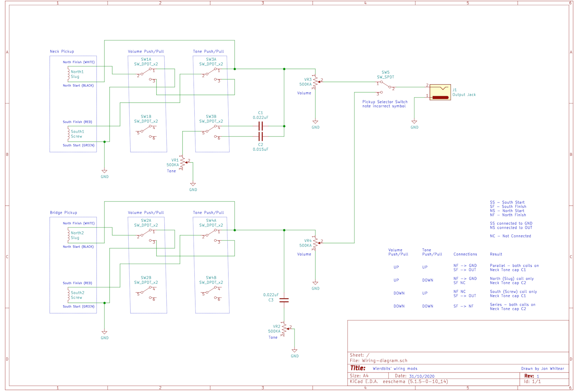The height and width of the screenshot is (392, 576).
Task: Select the South2 Screw coil symbol
Action: pos(69,295)
